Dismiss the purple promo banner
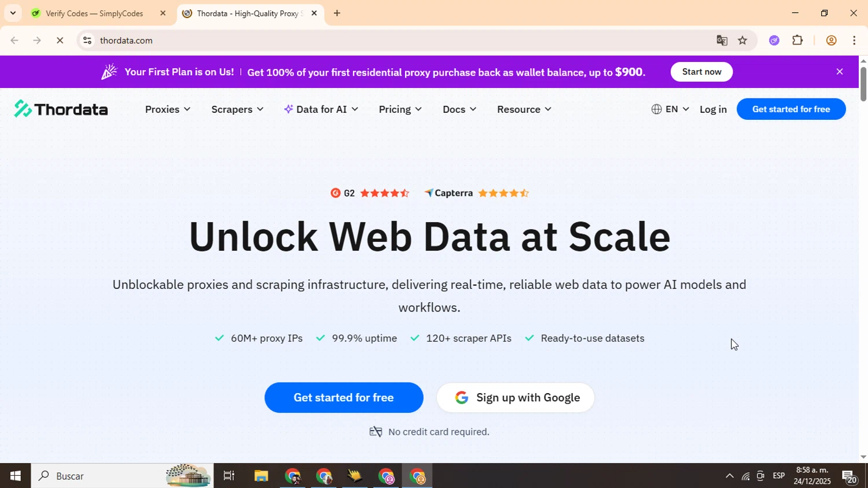The width and height of the screenshot is (868, 488). pos(840,72)
